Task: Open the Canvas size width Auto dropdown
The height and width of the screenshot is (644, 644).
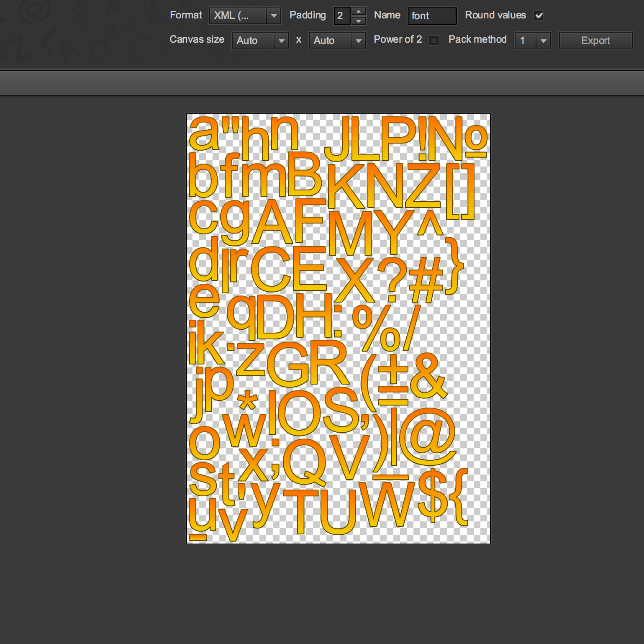Action: point(260,41)
